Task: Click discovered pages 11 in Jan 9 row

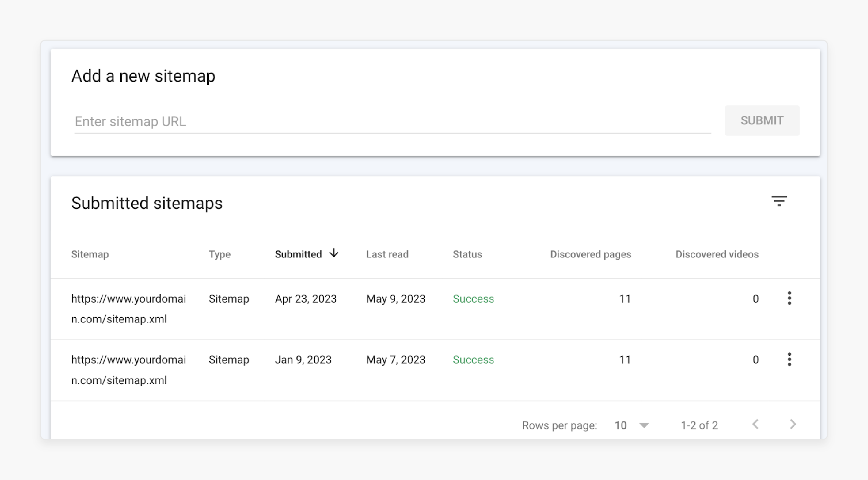Action: tap(625, 360)
